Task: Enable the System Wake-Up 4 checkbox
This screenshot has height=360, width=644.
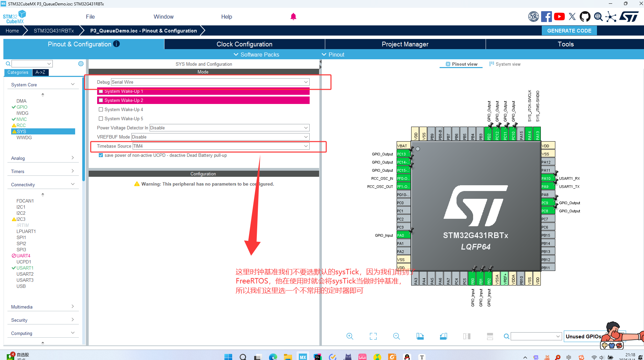Action: coord(101,109)
